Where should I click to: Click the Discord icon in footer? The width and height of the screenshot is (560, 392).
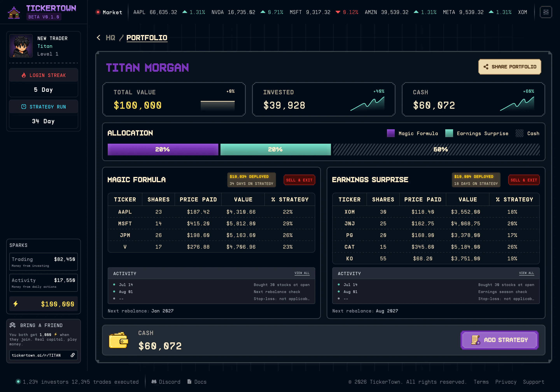pyautogui.click(x=154, y=381)
